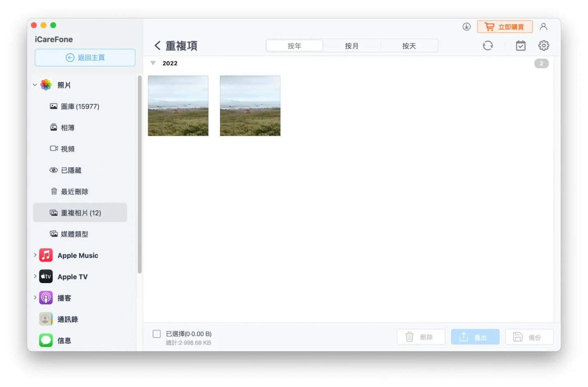The image size is (588, 387).
Task: Collapse the 照片 photos section
Action: [x=35, y=85]
